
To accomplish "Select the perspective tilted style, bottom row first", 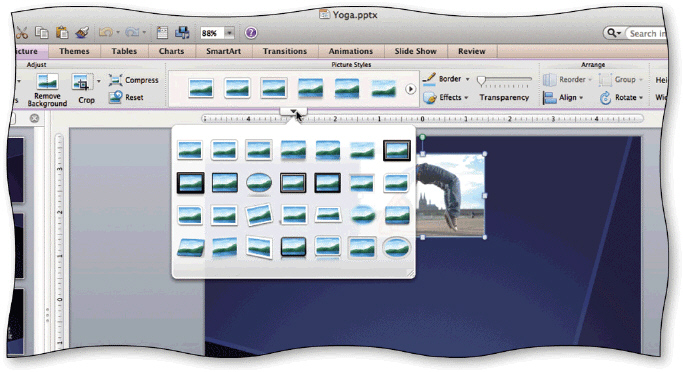I will tap(190, 247).
